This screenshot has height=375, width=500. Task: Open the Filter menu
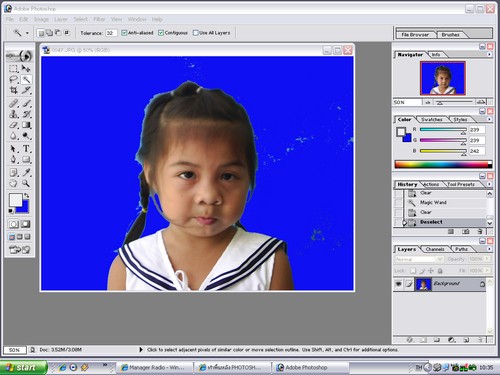tap(99, 19)
